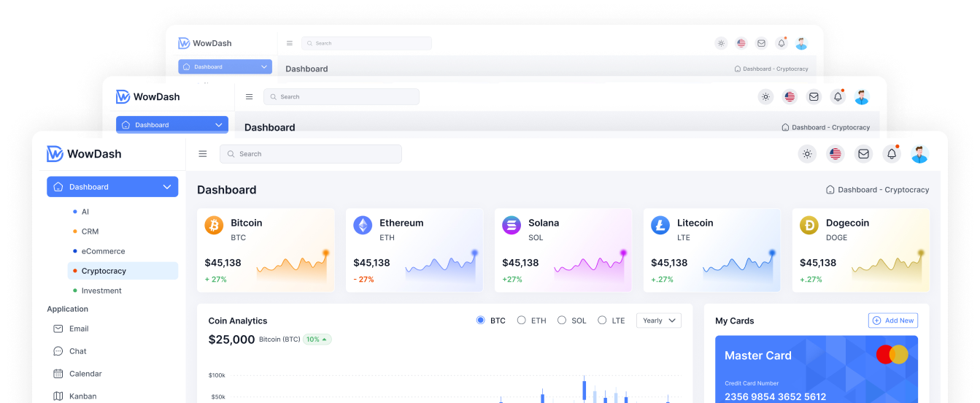Select the BTC radio button
Screen dimensions: 980x403
pyautogui.click(x=480, y=321)
